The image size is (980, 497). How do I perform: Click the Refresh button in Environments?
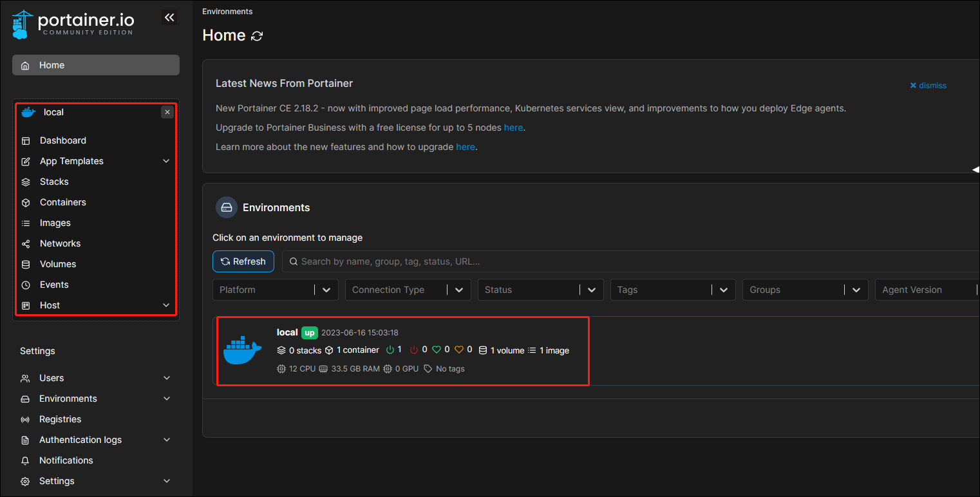click(243, 261)
